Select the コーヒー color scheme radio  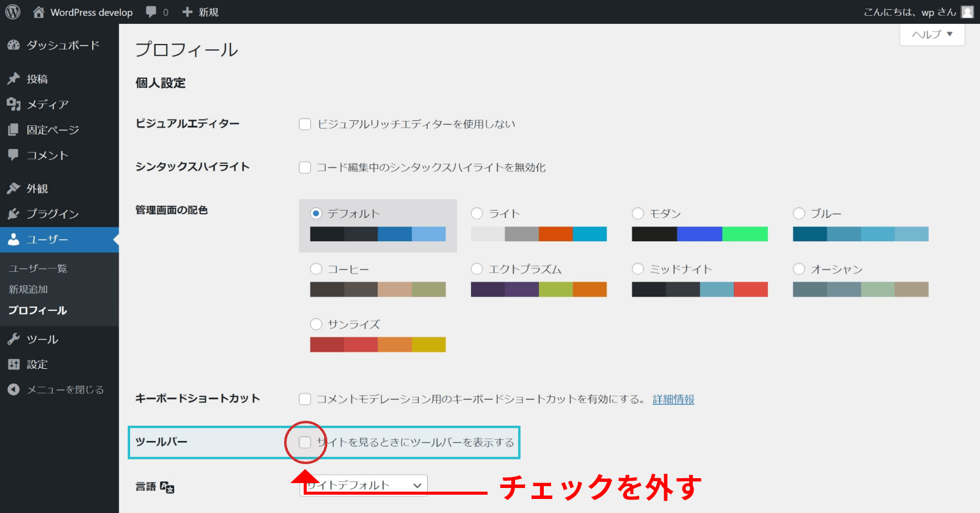[x=316, y=269]
